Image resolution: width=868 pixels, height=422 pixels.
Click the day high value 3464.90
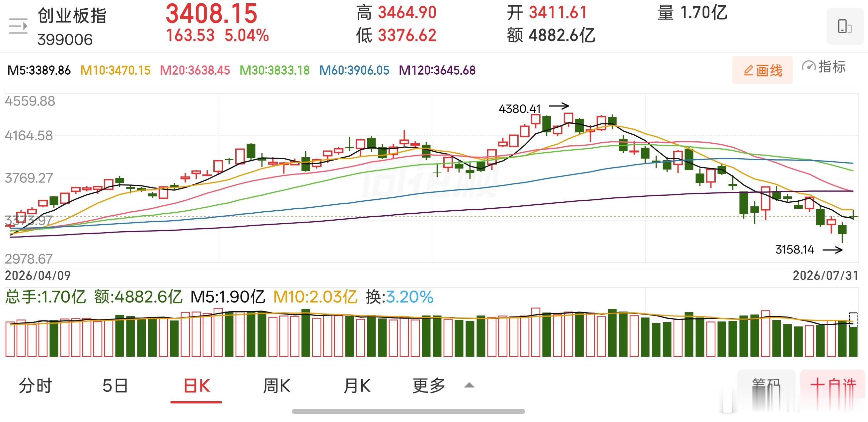tap(407, 13)
